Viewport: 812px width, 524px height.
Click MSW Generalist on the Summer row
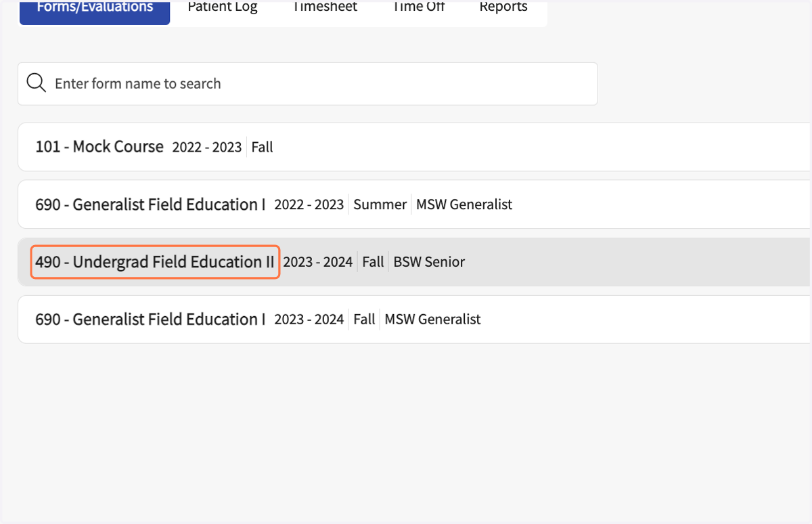click(x=464, y=204)
